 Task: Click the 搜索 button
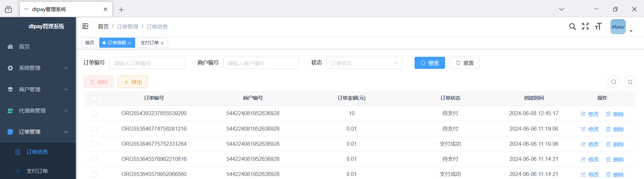[x=430, y=63]
